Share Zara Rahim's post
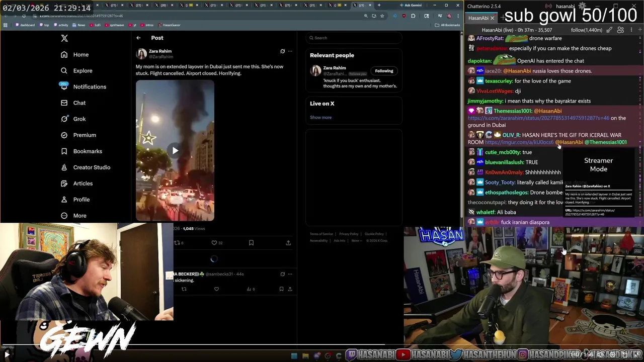This screenshot has height=362, width=644. coord(288,243)
